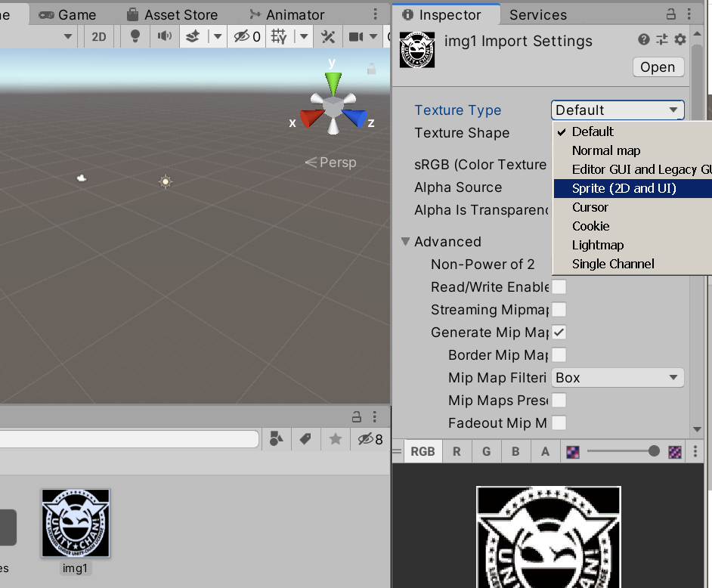712x588 pixels.
Task: Open scene camera dropdown arrow
Action: [x=373, y=36]
